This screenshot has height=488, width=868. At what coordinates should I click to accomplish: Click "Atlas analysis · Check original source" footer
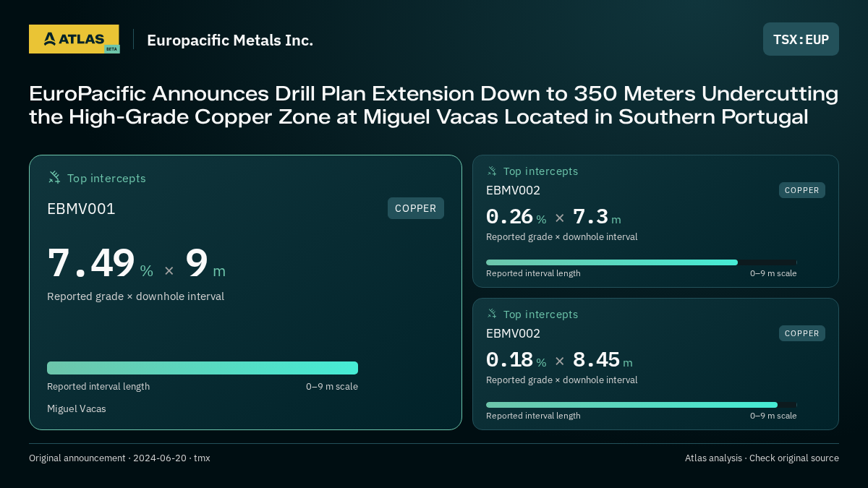(762, 458)
